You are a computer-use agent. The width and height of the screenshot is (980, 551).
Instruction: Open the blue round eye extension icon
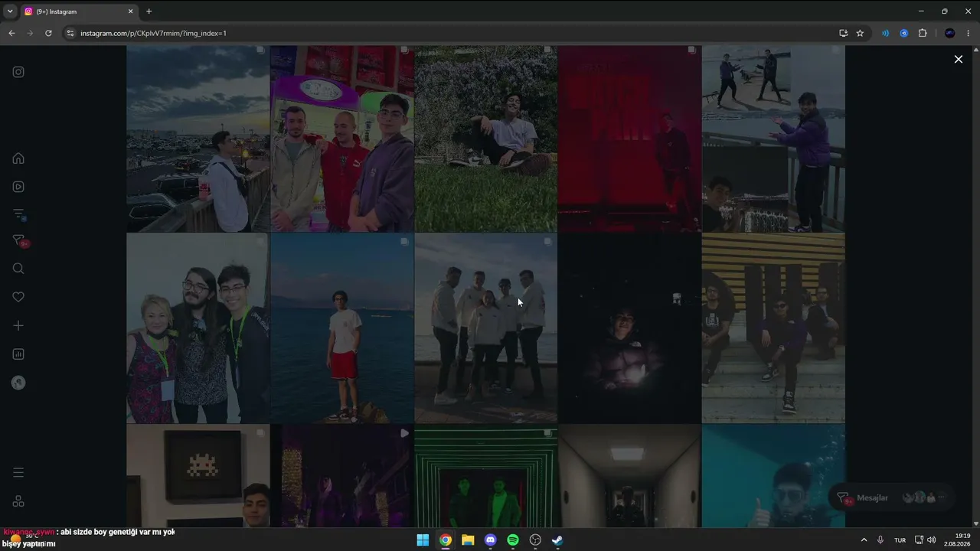(904, 33)
